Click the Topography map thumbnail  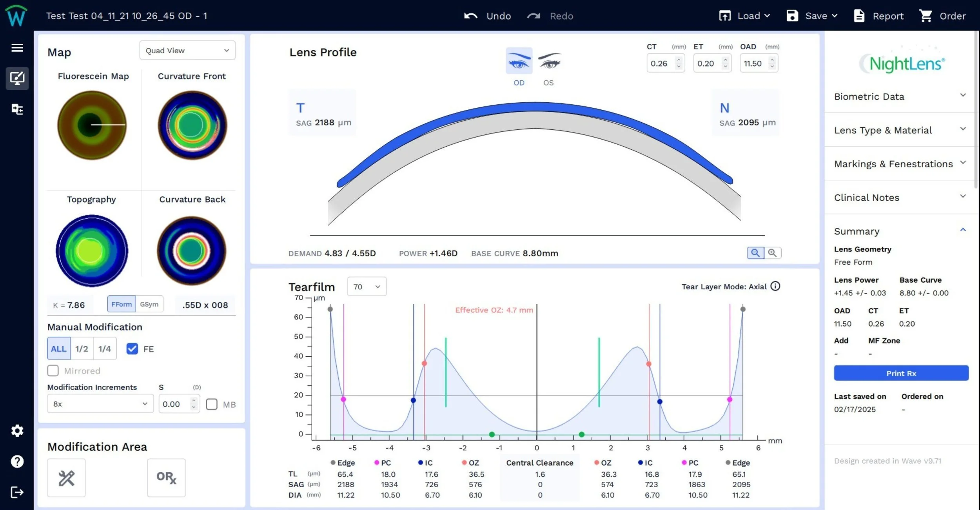point(92,250)
